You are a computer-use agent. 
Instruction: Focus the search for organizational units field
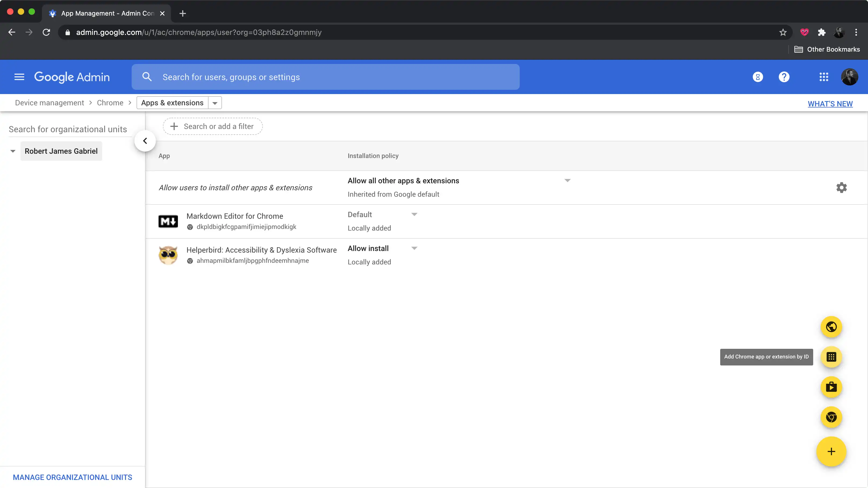[x=70, y=130]
